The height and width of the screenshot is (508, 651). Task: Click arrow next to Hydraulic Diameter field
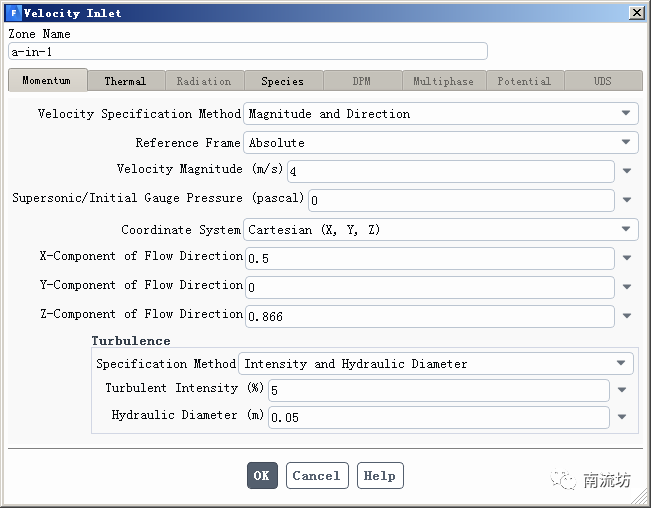click(622, 418)
